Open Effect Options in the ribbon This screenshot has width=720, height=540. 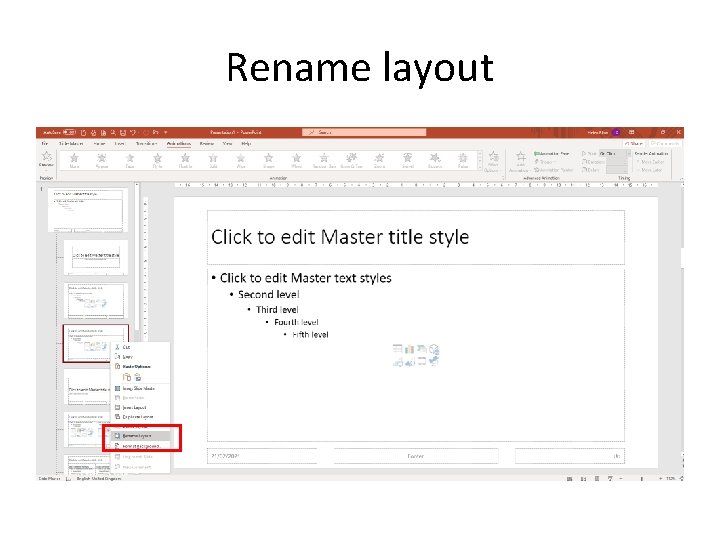494,162
